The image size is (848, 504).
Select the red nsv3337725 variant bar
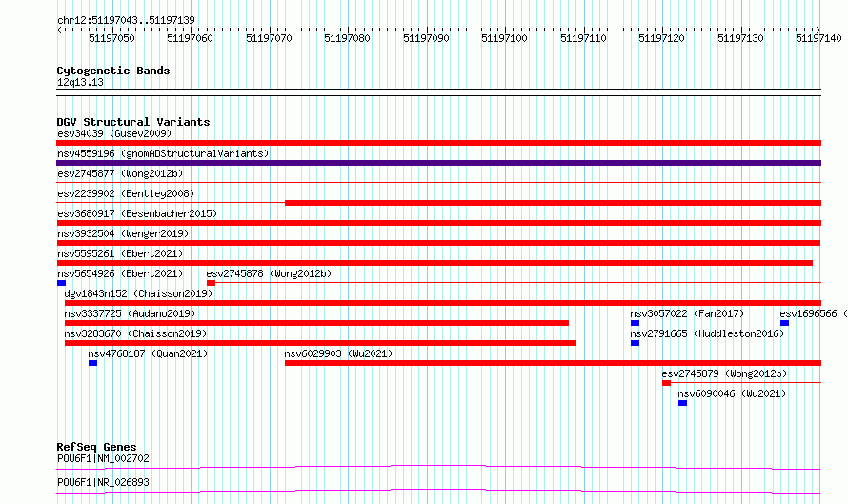click(316, 323)
